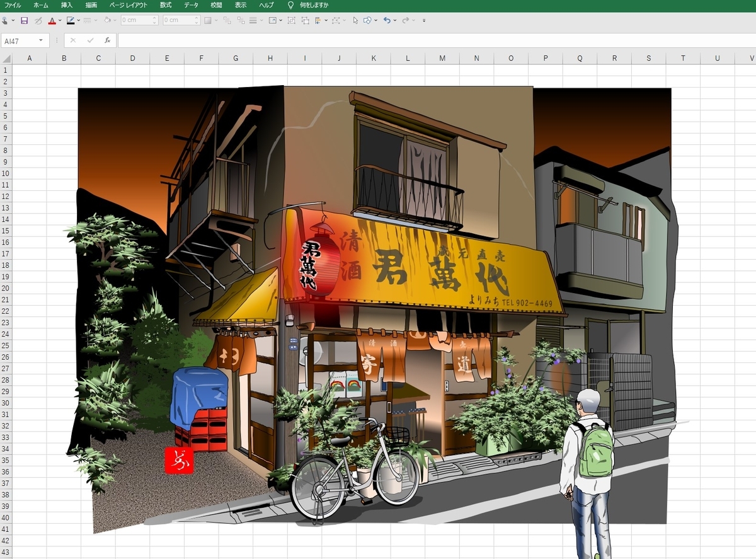Click the second cm field spinner arrows

coord(197,20)
